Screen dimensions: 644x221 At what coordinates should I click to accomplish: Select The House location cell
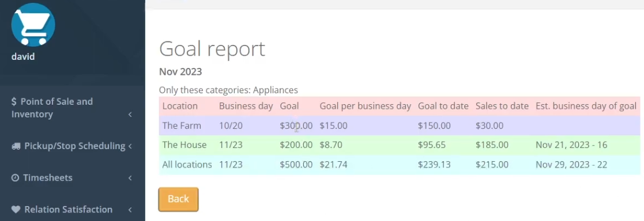tap(184, 145)
